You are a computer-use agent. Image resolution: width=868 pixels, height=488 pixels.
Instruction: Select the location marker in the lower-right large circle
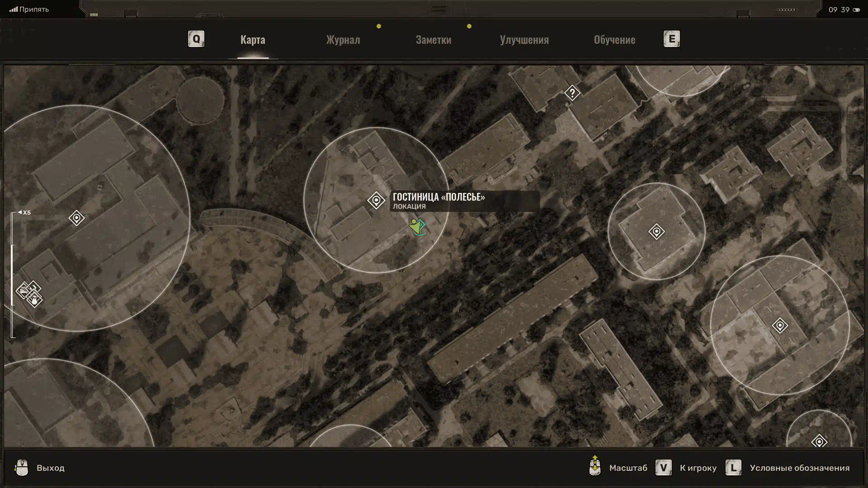click(780, 325)
